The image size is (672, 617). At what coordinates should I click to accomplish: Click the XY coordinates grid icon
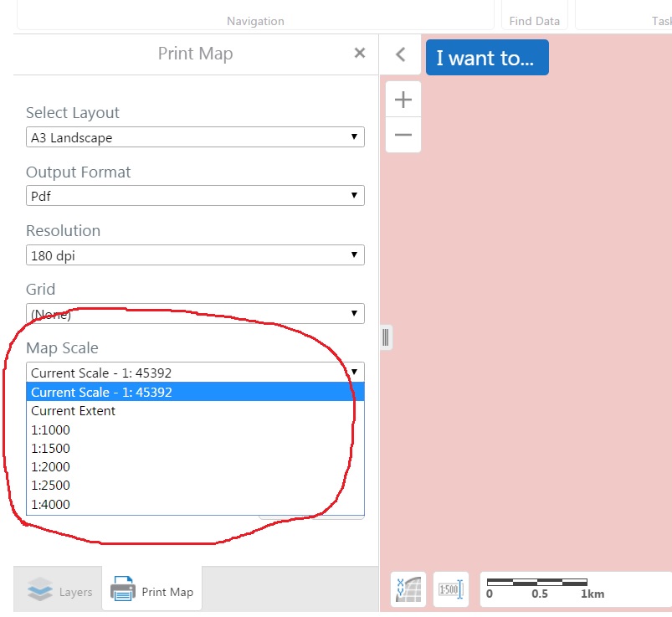pos(408,589)
